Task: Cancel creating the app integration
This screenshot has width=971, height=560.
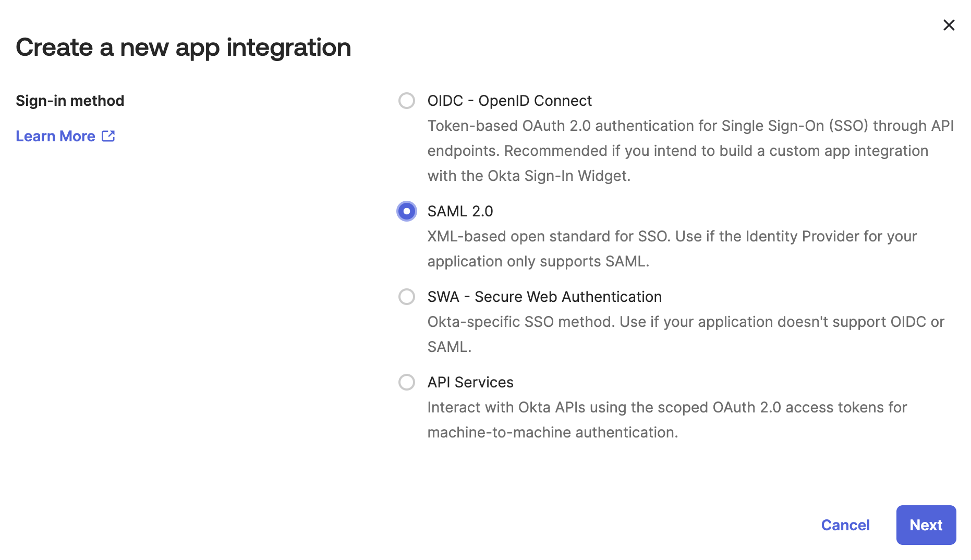Action: [x=845, y=525]
